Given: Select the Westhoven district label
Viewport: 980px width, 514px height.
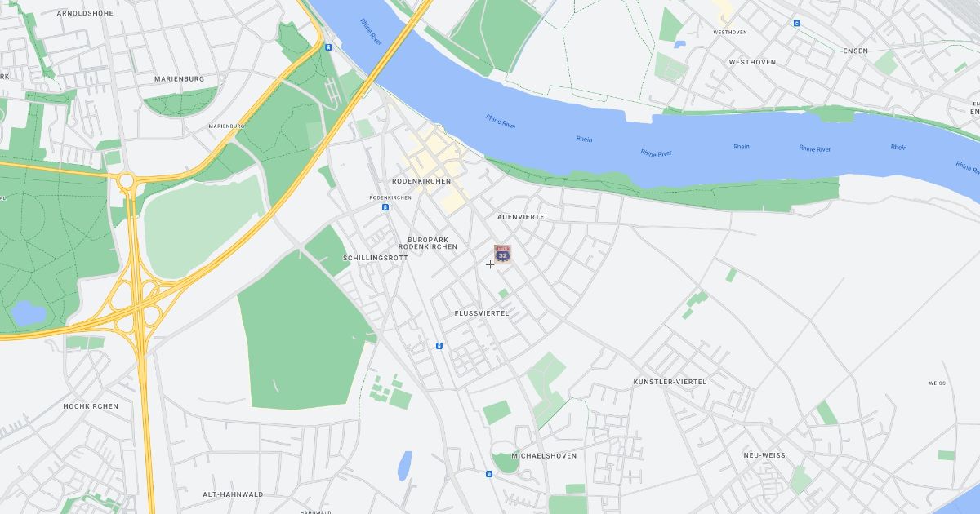Looking at the screenshot, I should pyautogui.click(x=752, y=62).
